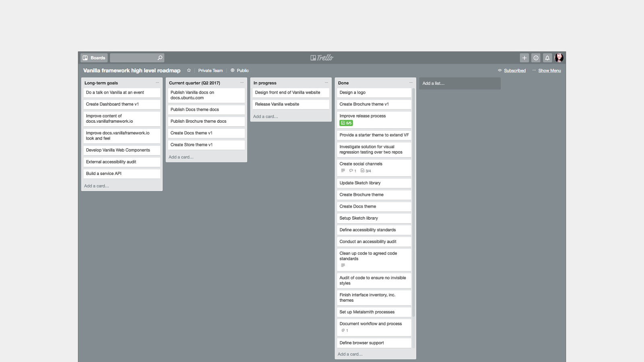Open the user avatar menu
644x362 pixels.
(x=559, y=58)
